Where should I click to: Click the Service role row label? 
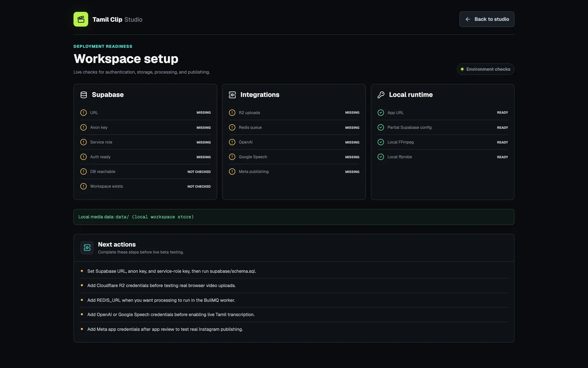pyautogui.click(x=101, y=142)
